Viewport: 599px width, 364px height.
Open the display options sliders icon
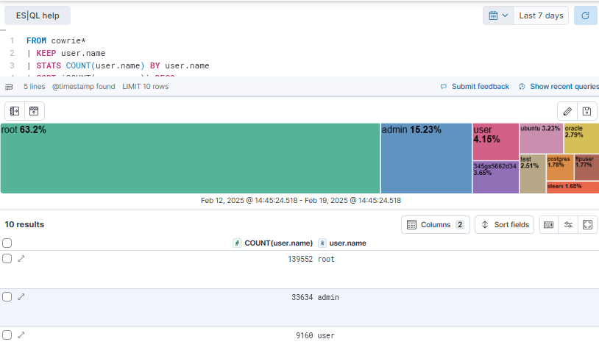tap(568, 225)
